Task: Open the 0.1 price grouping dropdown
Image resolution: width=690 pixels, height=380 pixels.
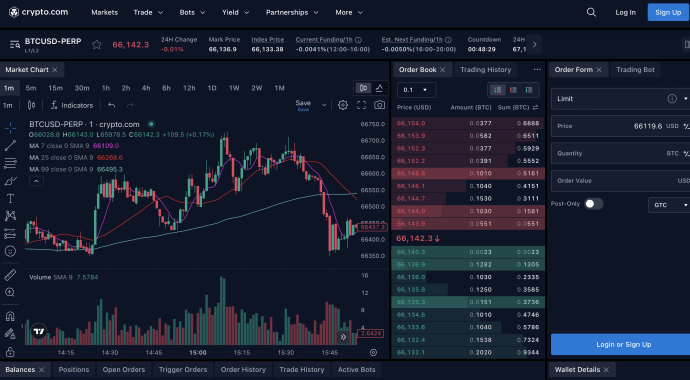Action: click(416, 90)
